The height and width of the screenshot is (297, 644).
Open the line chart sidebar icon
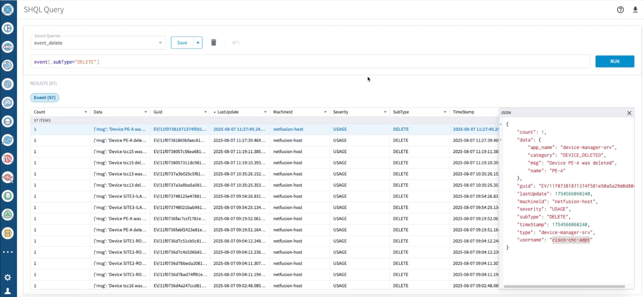point(8,140)
